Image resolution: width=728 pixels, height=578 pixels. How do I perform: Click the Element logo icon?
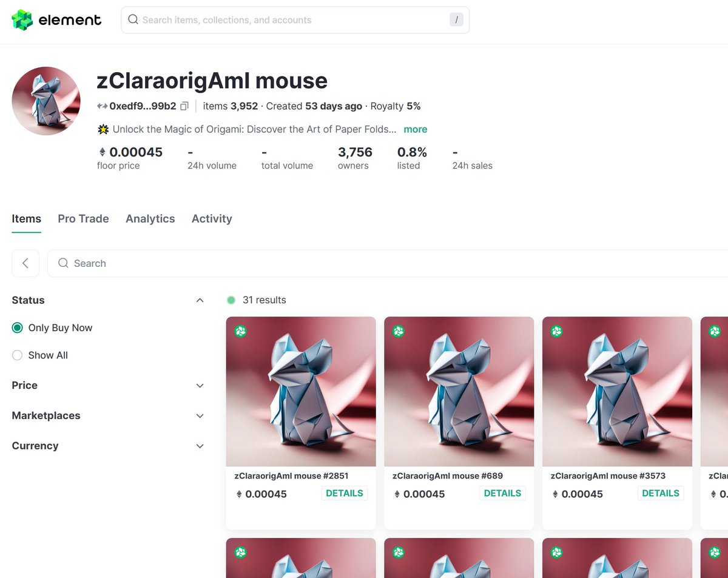coord(22,20)
